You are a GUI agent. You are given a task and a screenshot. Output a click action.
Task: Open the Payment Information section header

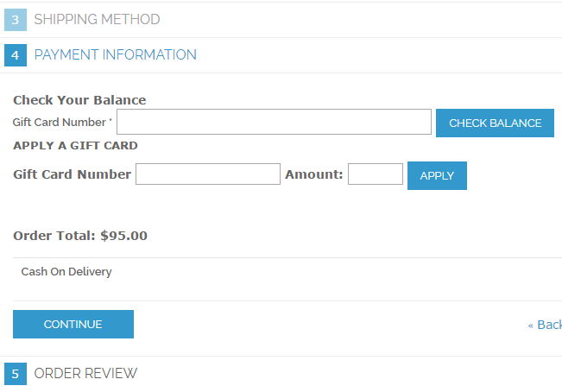pyautogui.click(x=115, y=55)
